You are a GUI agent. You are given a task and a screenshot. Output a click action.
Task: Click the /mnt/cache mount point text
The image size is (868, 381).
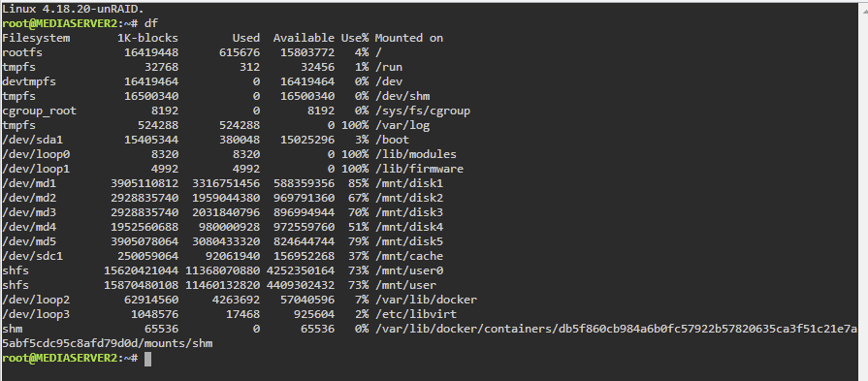(409, 256)
